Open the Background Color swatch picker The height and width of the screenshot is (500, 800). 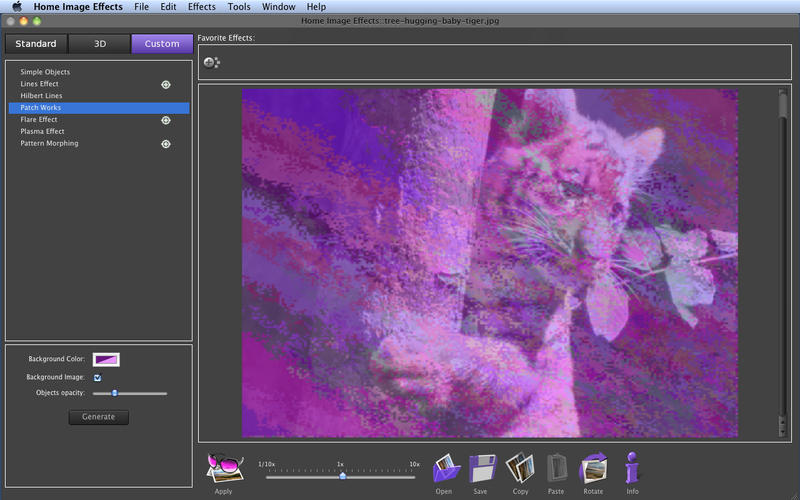106,359
